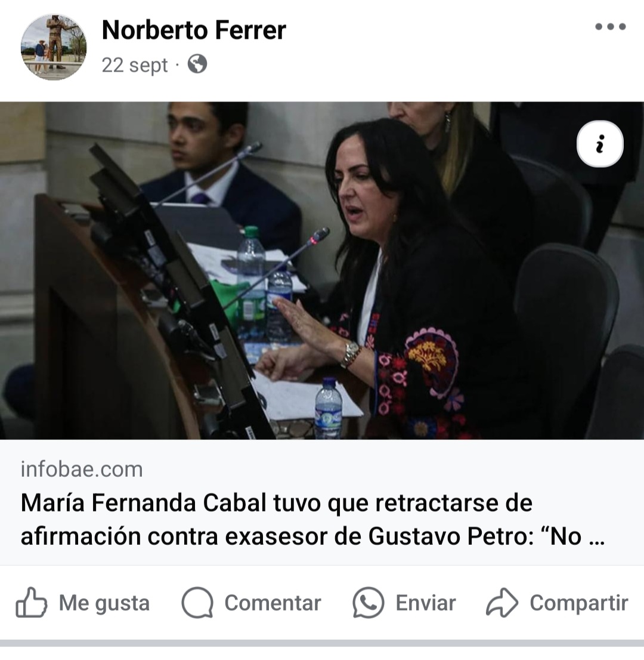Click the thumbs-up Me gusta icon
Screen dimensions: 644x660
point(31,602)
